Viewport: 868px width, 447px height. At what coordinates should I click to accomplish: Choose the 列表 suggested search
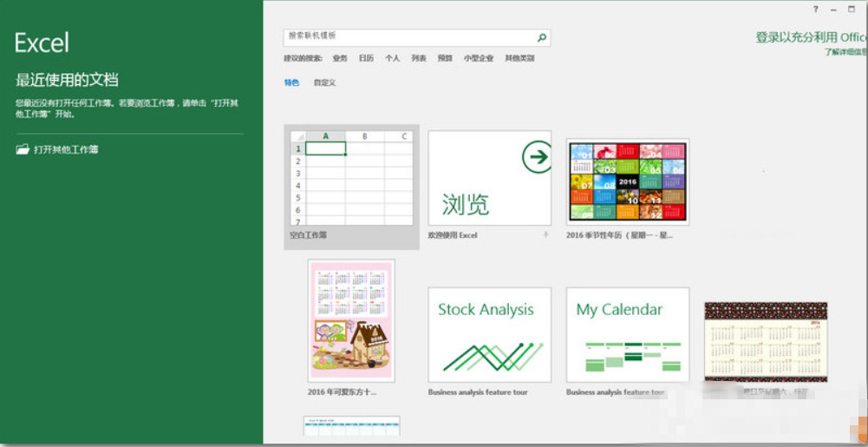coord(419,58)
